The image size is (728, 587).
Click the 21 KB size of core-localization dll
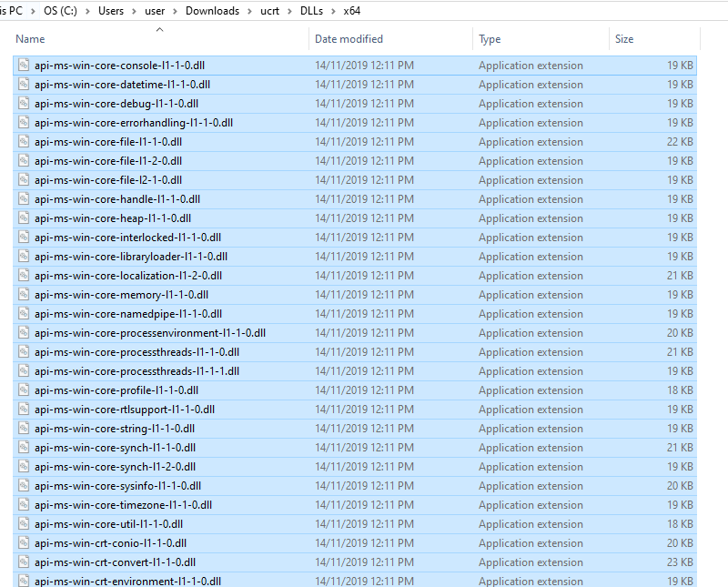point(680,276)
